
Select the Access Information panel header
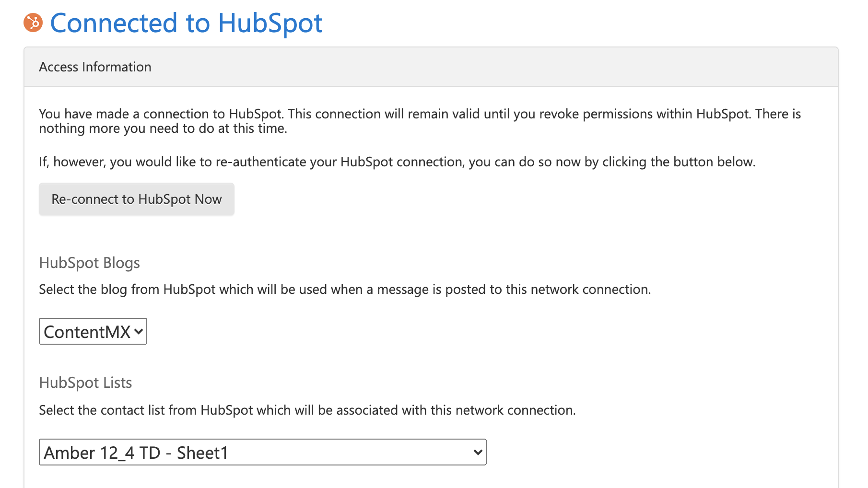95,67
